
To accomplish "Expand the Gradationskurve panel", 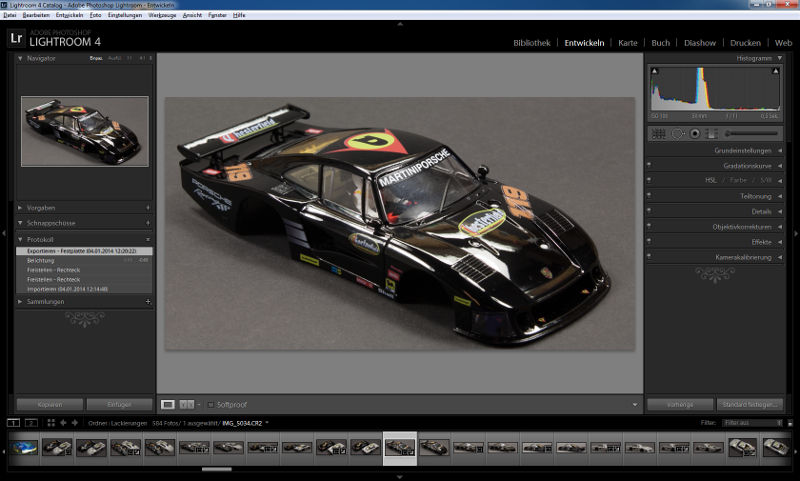I will (780, 166).
